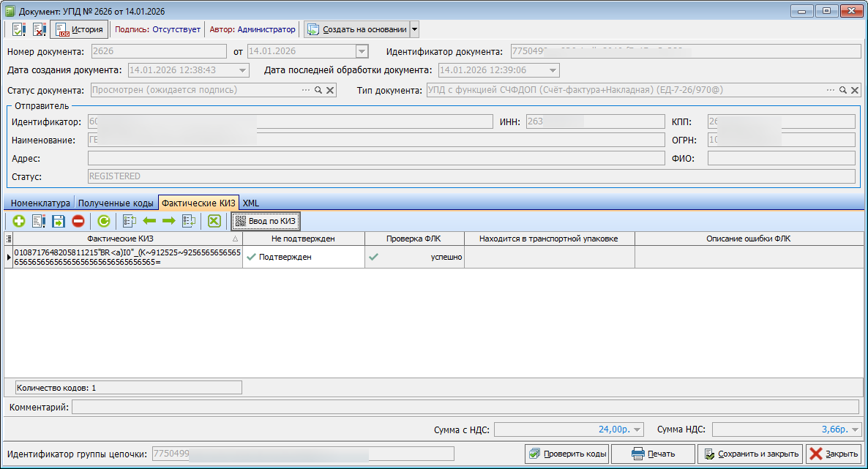The width and height of the screenshot is (868, 469).
Task: Click the save record floppy disk icon
Action: [59, 220]
